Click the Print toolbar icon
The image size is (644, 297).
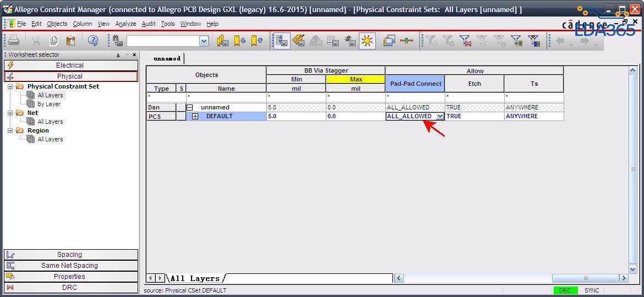(x=14, y=41)
